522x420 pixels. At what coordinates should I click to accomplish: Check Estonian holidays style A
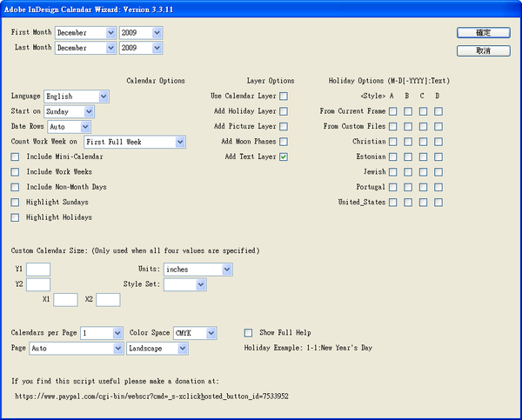click(x=393, y=157)
